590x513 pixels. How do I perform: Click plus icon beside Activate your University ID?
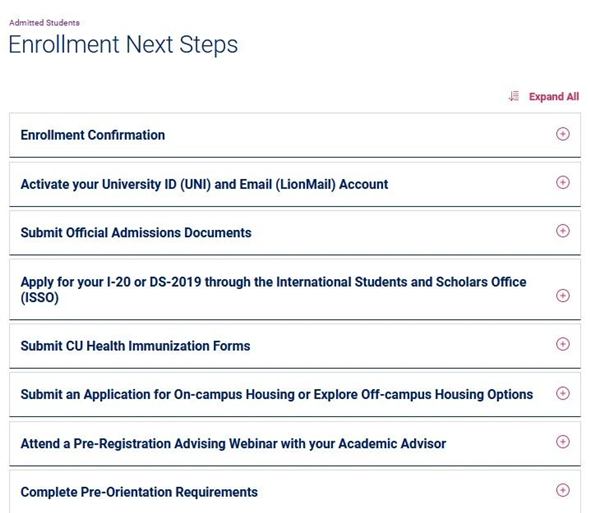click(x=563, y=183)
